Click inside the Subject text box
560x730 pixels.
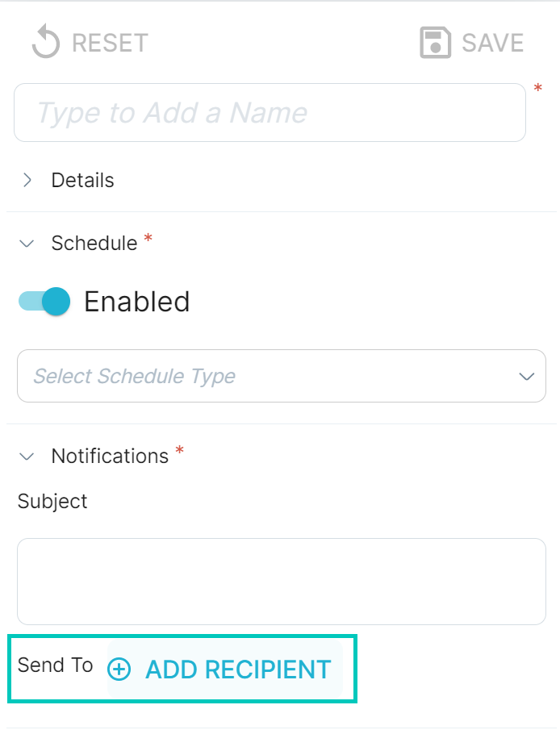coord(282,582)
